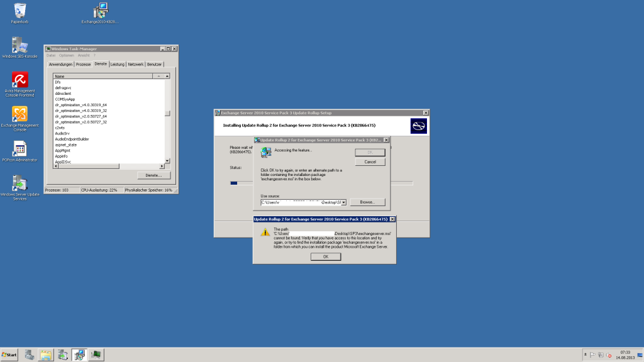Screen dimensions: 644x362
Task: Select clr_optimization_v4.0.30319_64 service row
Action: click(x=109, y=105)
